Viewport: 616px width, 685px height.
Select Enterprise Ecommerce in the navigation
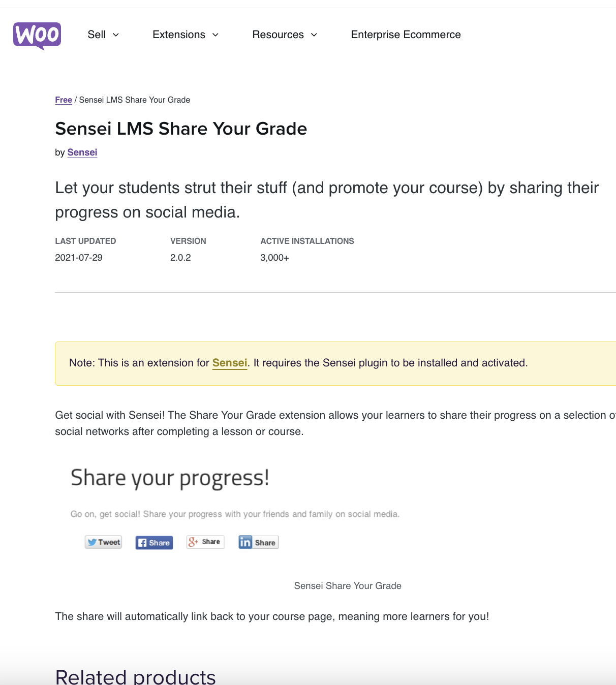click(x=405, y=35)
